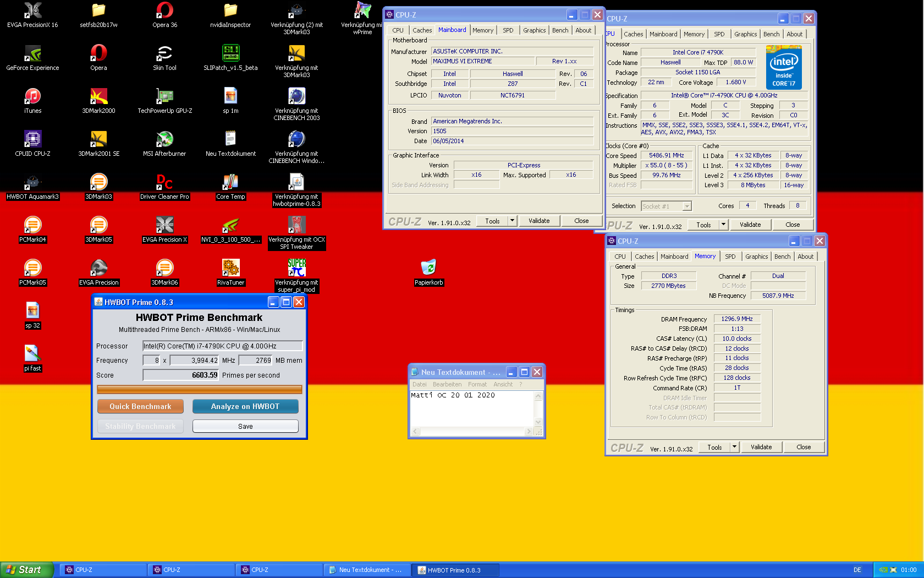Click HWBOT Prime frequency value 3,994.42

coord(194,360)
